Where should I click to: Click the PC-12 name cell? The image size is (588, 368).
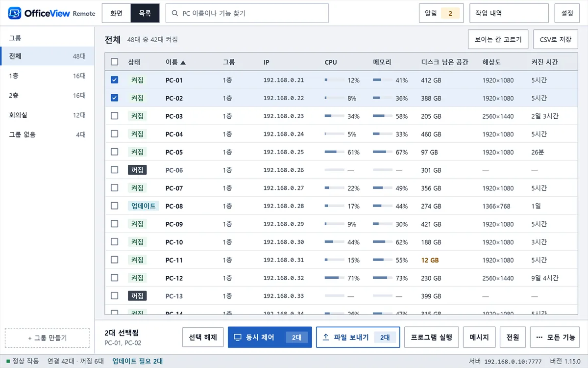click(x=174, y=278)
